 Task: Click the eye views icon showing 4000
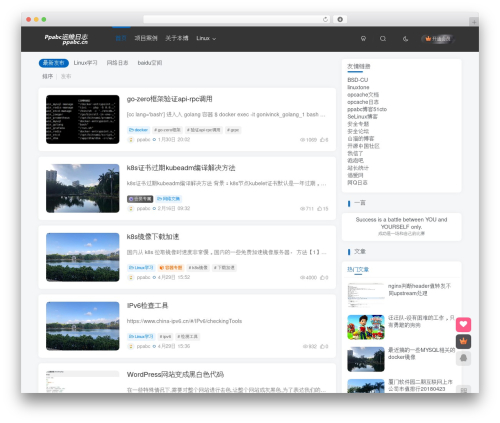pos(302,278)
